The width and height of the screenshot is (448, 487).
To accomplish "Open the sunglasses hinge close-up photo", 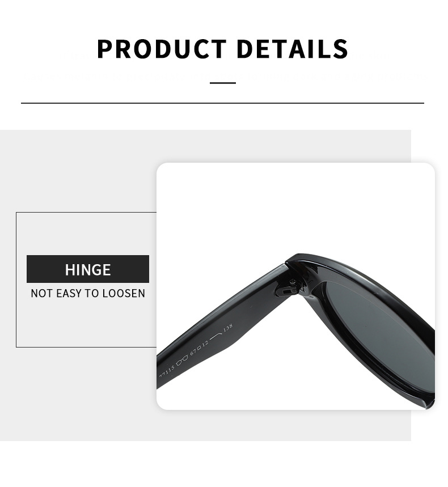I will (295, 286).
